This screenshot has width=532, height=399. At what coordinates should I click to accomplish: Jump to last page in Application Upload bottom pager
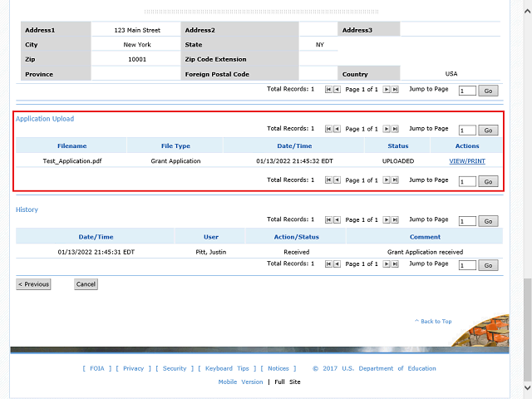tap(395, 180)
